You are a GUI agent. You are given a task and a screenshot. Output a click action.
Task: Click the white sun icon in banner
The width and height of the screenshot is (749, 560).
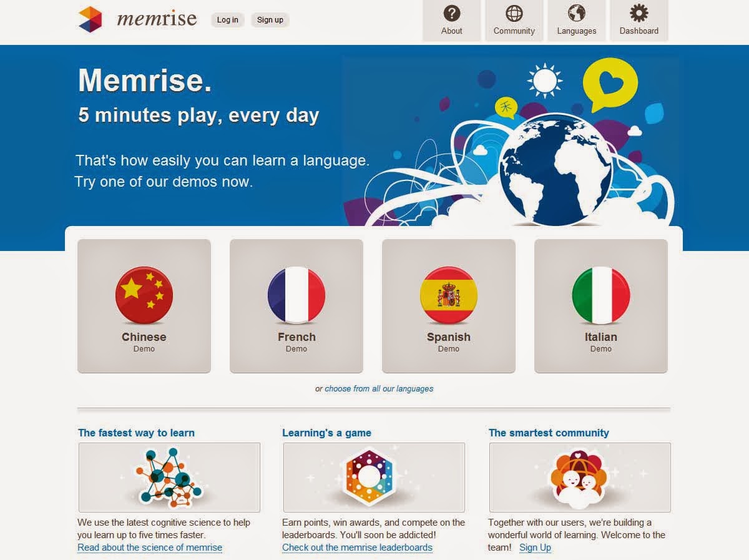coord(544,81)
